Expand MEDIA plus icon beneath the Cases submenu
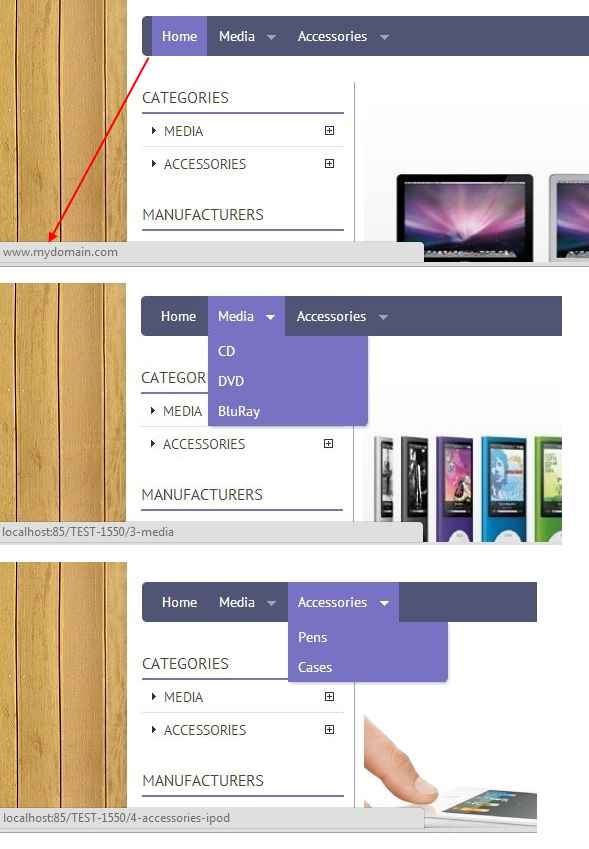Viewport: 589px width, 849px height. pyautogui.click(x=329, y=696)
